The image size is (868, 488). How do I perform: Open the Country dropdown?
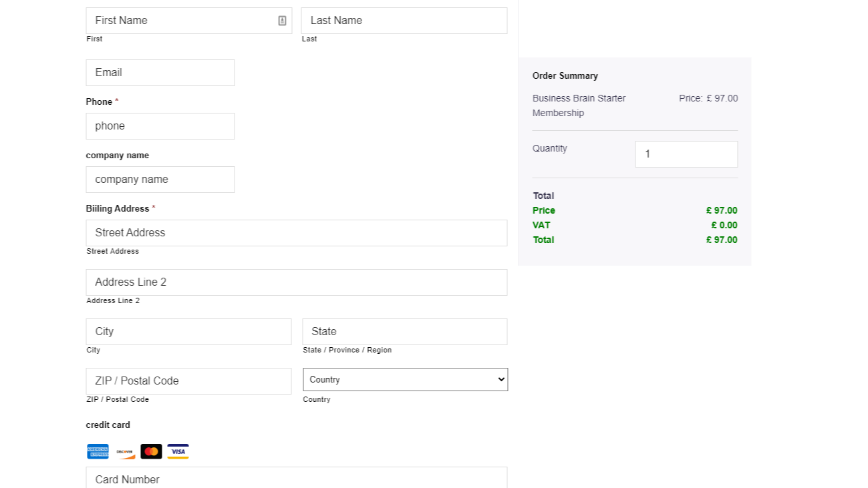(405, 379)
